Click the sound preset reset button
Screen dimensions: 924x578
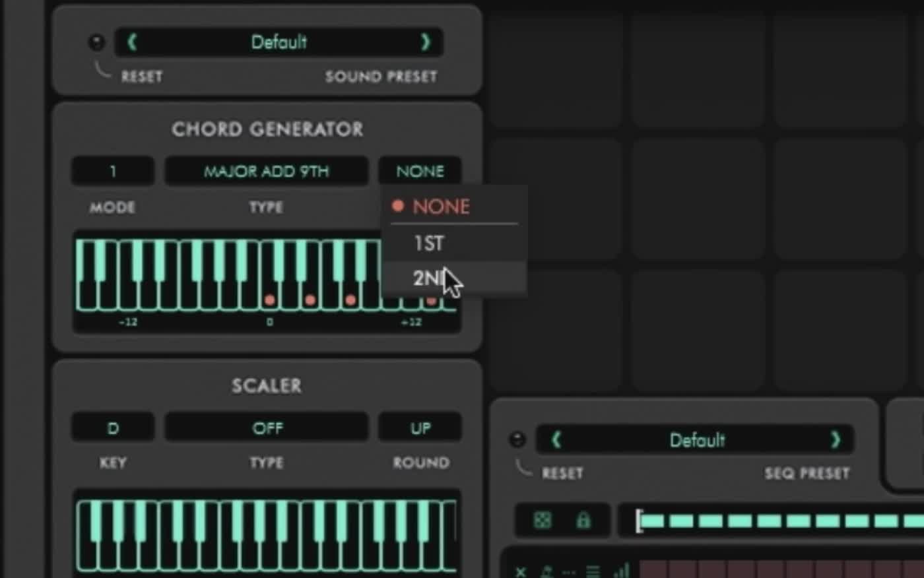[x=96, y=42]
